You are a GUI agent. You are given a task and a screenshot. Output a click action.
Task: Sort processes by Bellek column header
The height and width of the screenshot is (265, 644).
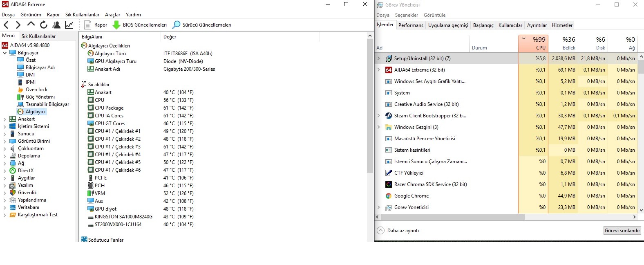[x=563, y=43]
